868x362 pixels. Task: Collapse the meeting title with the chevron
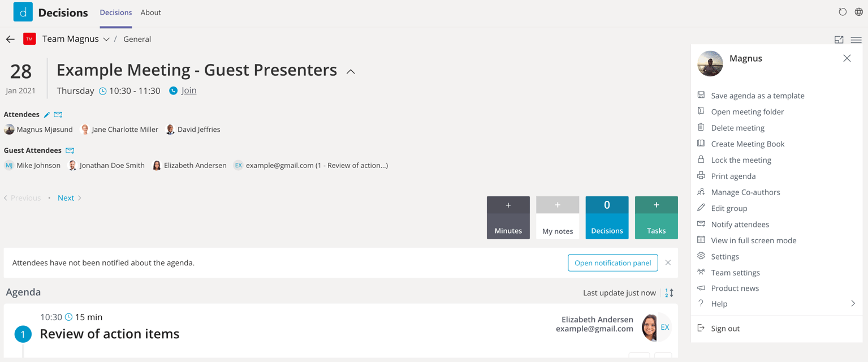(351, 72)
